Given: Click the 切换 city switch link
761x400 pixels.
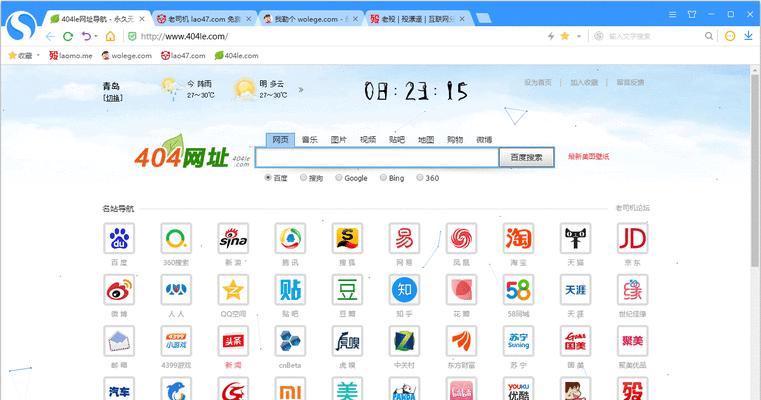Looking at the screenshot, I should [113, 98].
